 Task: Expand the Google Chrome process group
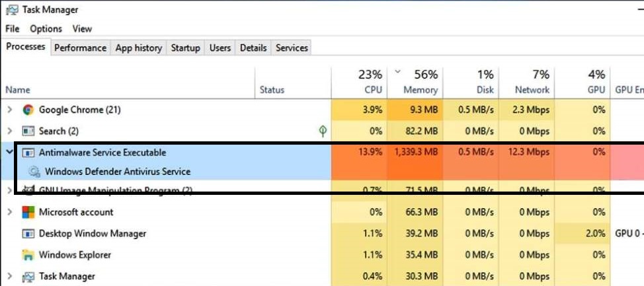(10, 110)
